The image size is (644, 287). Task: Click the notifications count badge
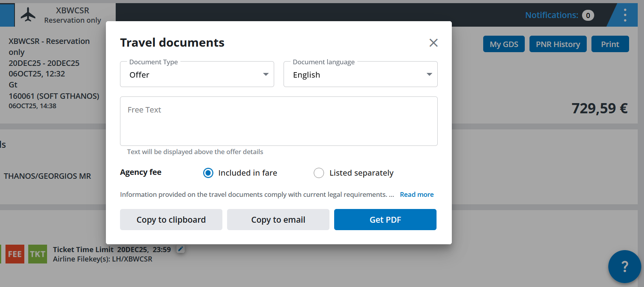[x=588, y=15]
